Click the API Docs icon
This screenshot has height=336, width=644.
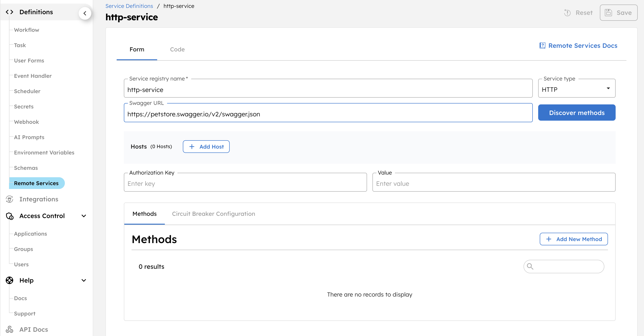point(9,329)
